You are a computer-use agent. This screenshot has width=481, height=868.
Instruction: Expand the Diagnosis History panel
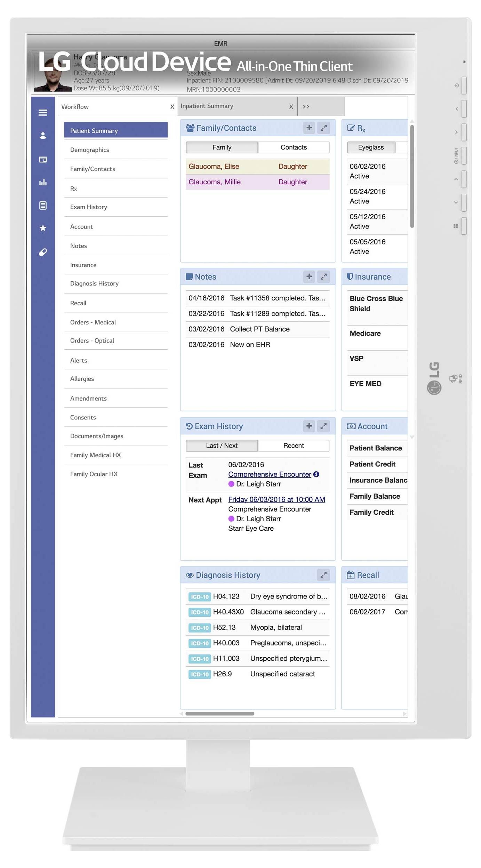tap(323, 575)
